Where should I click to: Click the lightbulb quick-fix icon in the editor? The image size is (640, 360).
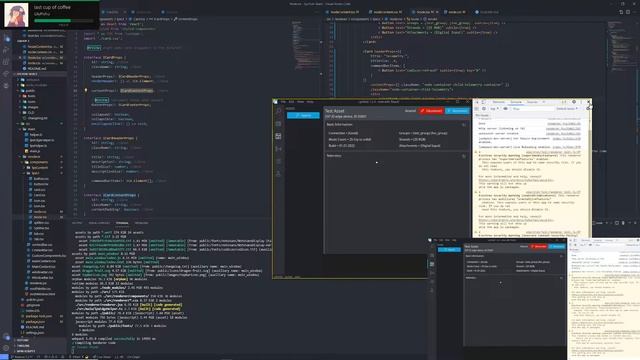coord(86,90)
